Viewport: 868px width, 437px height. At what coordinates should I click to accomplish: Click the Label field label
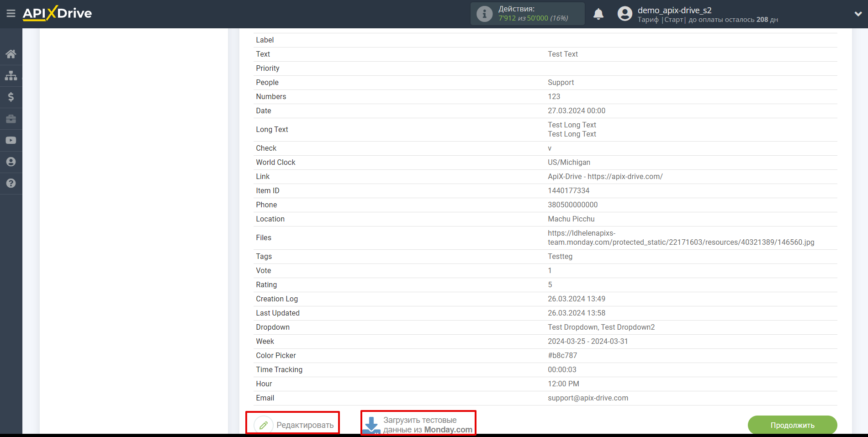pos(265,40)
